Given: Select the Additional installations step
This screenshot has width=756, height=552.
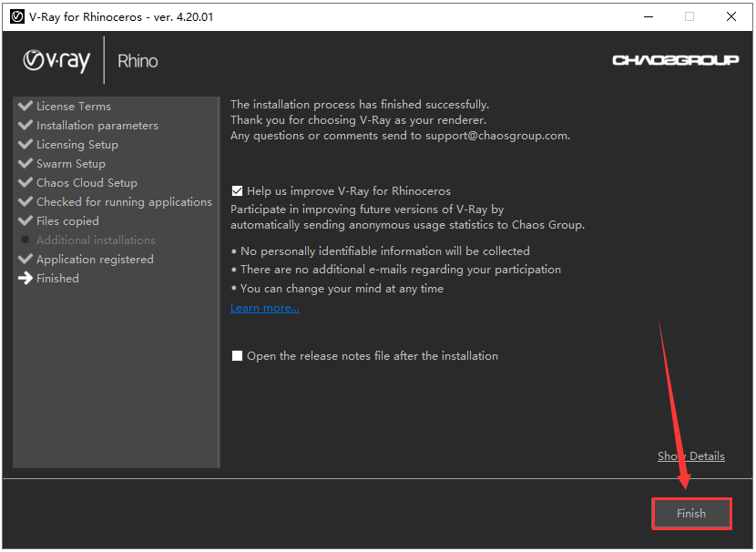Looking at the screenshot, I should click(96, 240).
